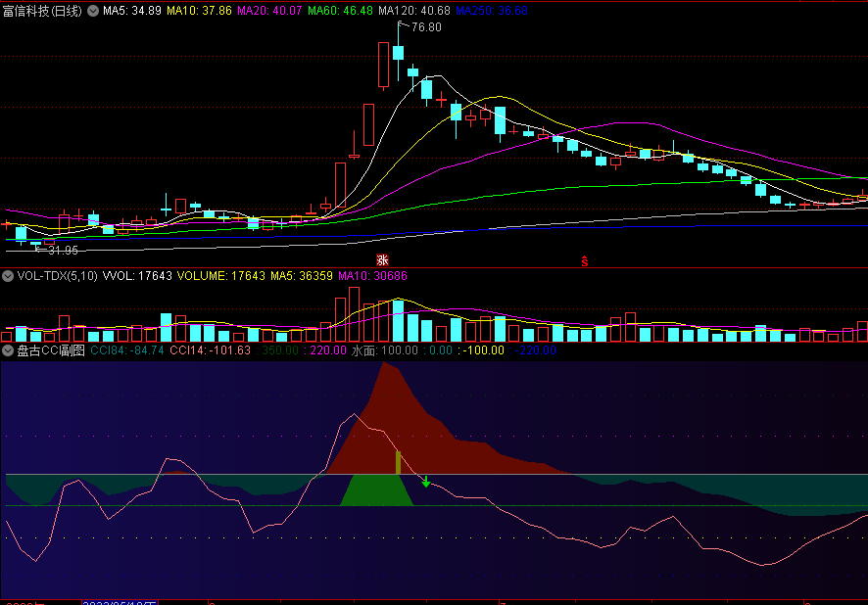Click the 水面: 100.00 label
Viewport: 868px width, 605px height.
click(385, 350)
